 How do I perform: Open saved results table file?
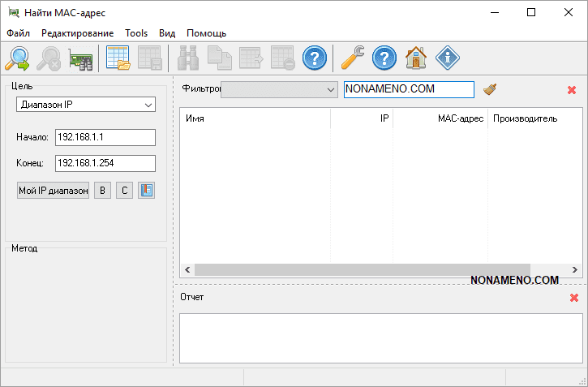[118, 58]
